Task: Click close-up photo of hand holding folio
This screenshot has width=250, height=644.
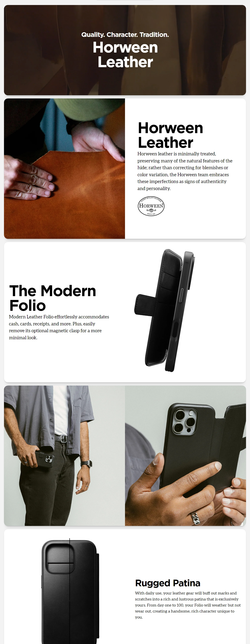Action: pyautogui.click(x=185, y=456)
